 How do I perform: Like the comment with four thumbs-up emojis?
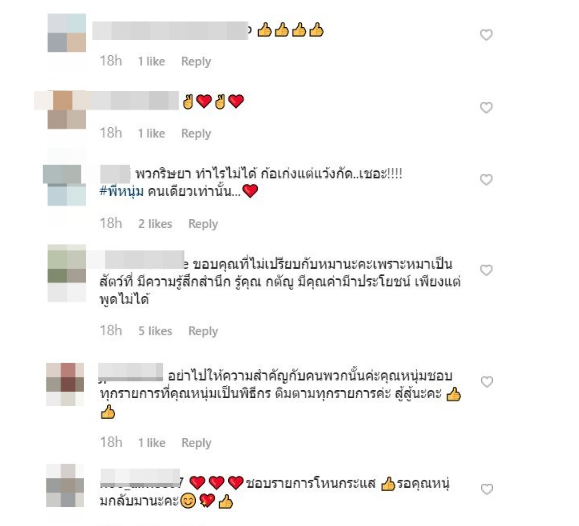pyautogui.click(x=486, y=35)
